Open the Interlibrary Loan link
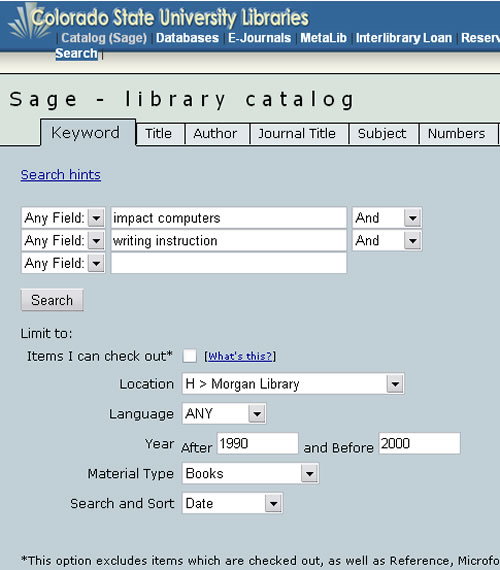The image size is (500, 570). (404, 38)
